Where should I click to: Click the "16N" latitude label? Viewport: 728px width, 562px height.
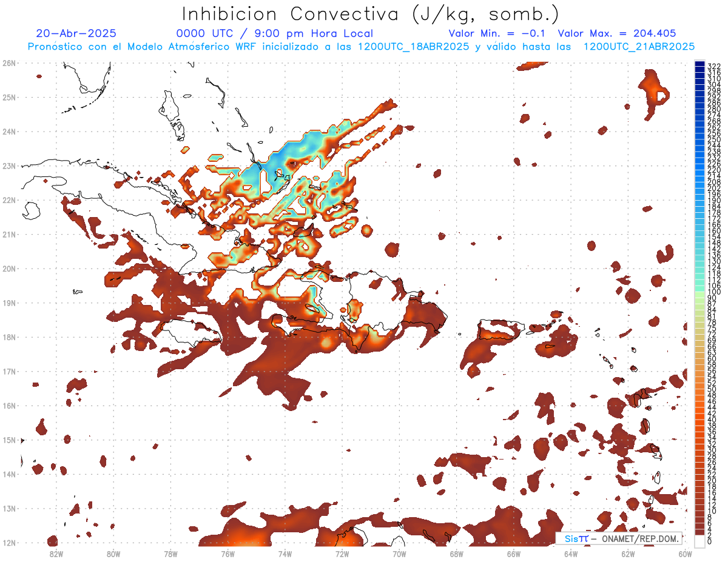(x=8, y=406)
